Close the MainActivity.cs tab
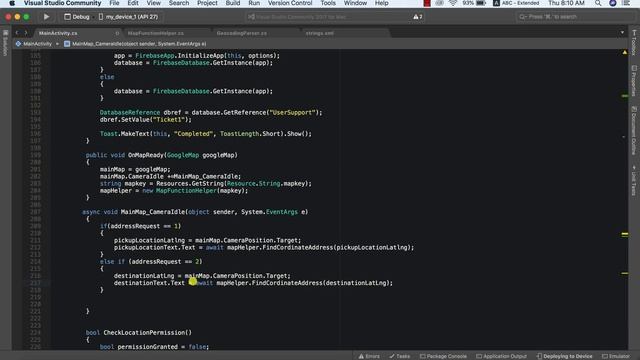This screenshot has height=360, width=640. tap(117, 33)
